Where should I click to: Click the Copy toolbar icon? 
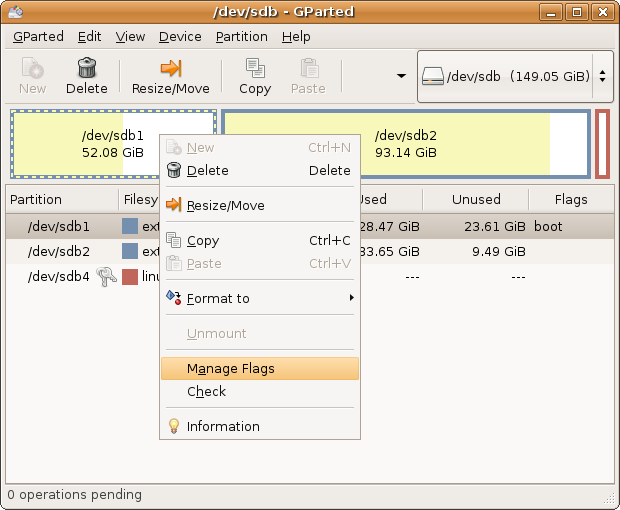point(255,68)
